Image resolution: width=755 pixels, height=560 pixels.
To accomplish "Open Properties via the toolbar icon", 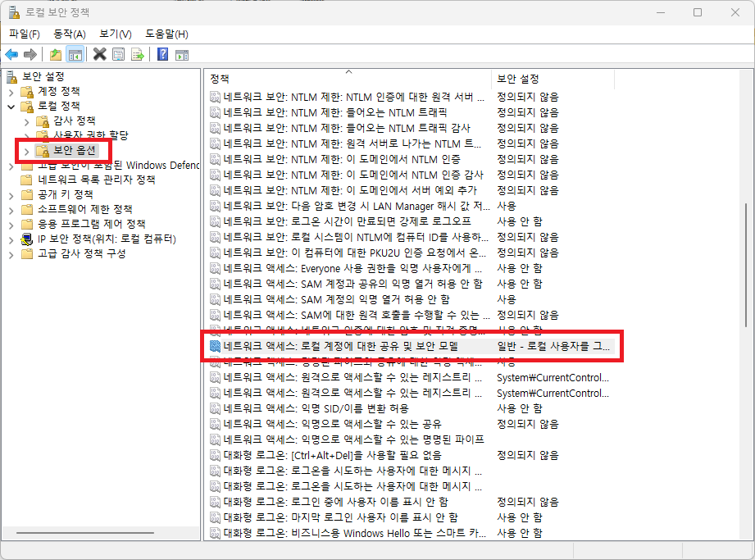I will click(120, 54).
